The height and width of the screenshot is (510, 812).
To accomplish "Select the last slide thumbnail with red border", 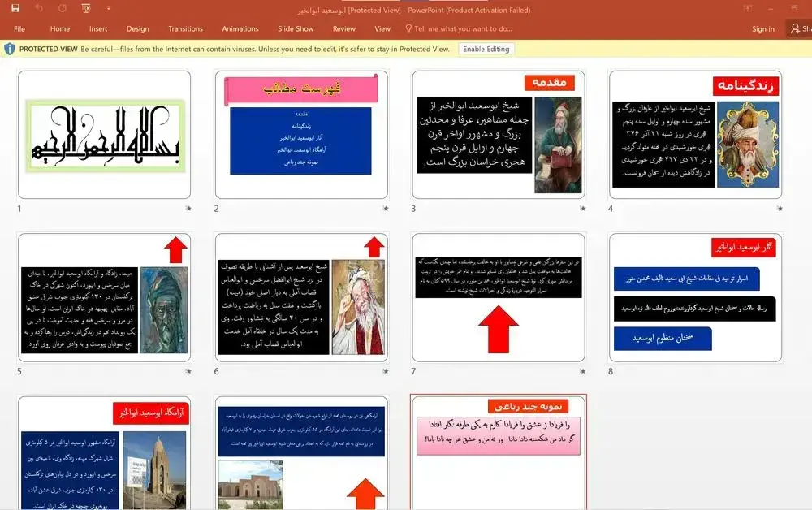I will tap(498, 451).
